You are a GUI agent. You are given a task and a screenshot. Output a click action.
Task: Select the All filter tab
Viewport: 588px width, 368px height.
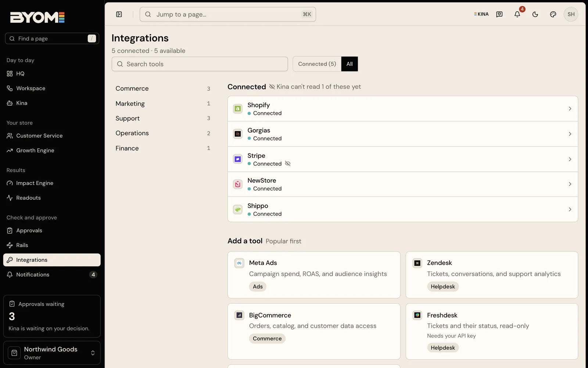[349, 64]
